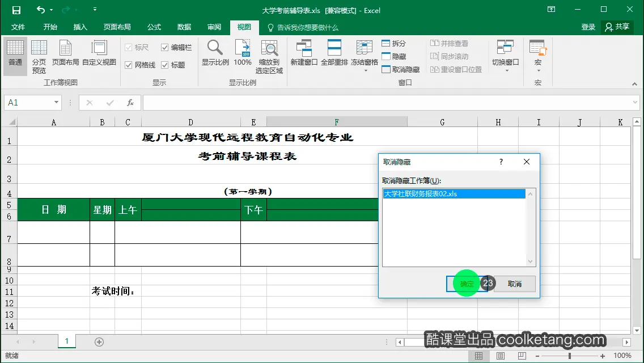Click inside the formula bar input
644x363 pixels.
coord(386,102)
